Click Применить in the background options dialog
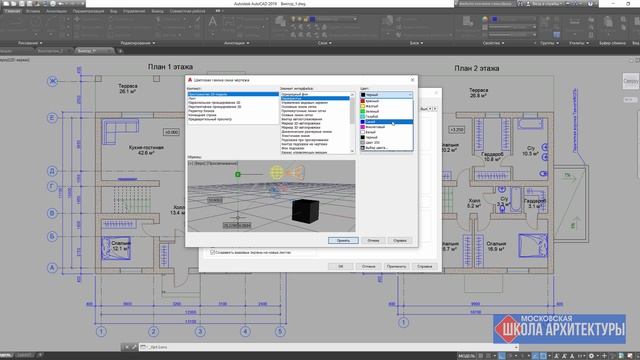This screenshot has width=640, height=360. point(396,266)
